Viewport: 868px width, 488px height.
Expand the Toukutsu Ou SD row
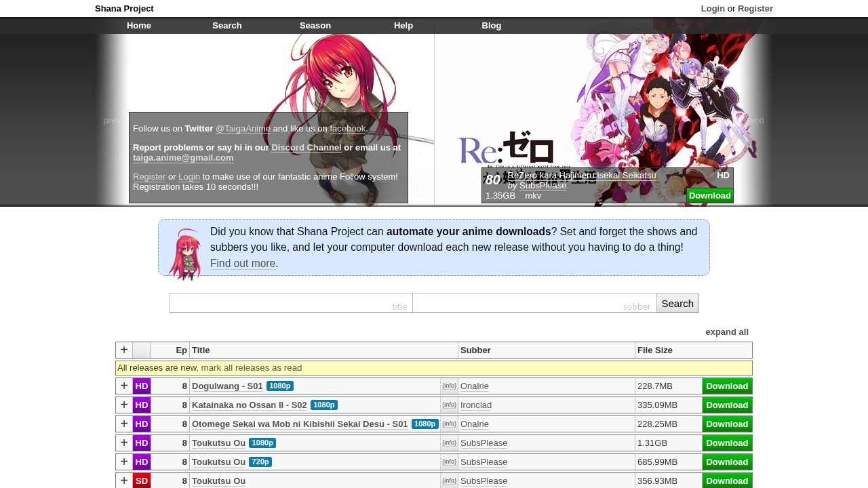pos(124,481)
